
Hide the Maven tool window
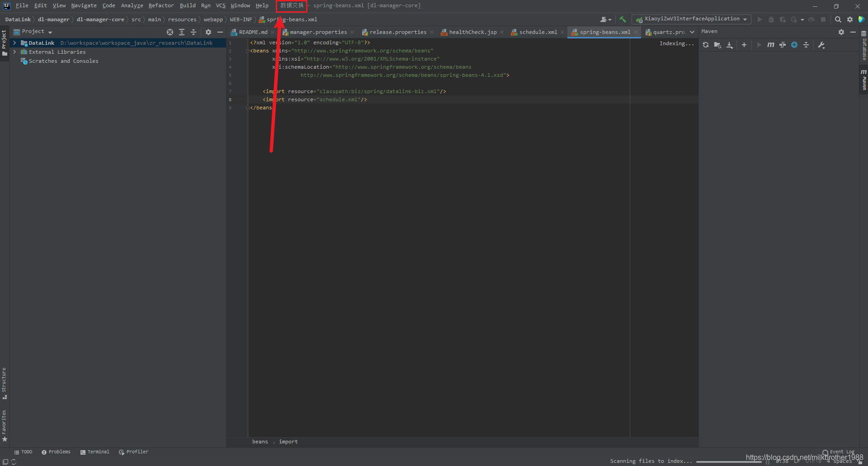point(853,32)
